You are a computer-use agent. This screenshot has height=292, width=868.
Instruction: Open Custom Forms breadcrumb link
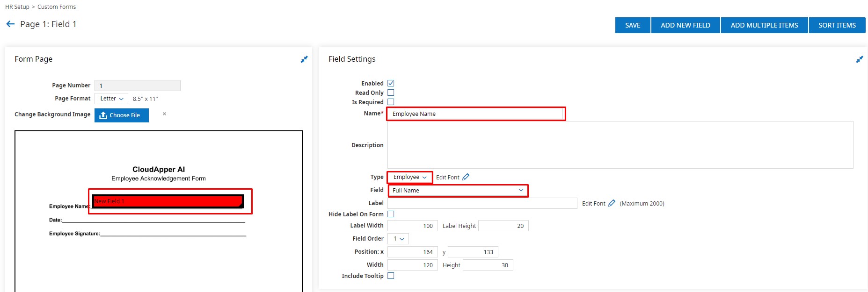[x=57, y=7]
